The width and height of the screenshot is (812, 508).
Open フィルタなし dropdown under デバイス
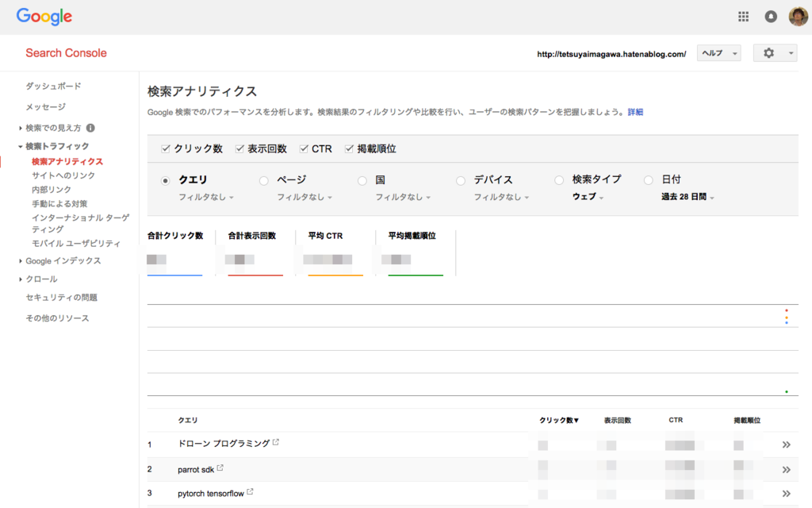point(501,197)
